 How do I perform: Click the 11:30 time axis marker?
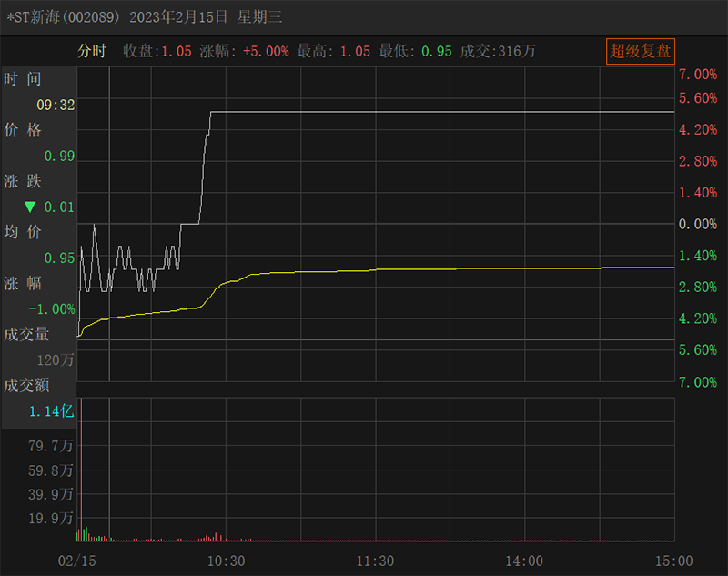(375, 561)
